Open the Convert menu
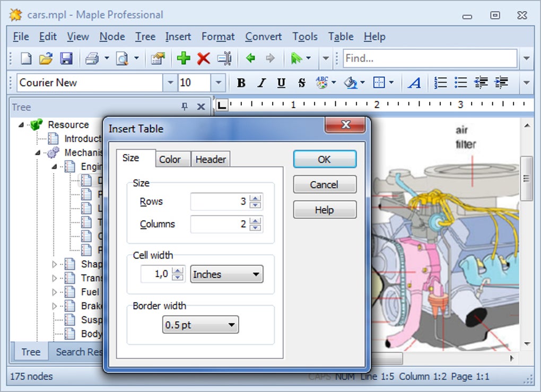The image size is (541, 392). click(263, 37)
